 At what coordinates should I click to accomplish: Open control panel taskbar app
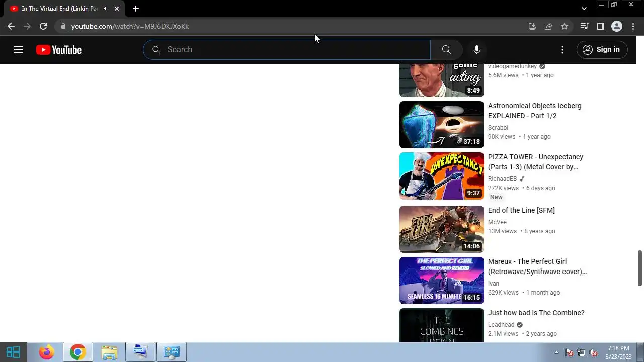pos(171,352)
